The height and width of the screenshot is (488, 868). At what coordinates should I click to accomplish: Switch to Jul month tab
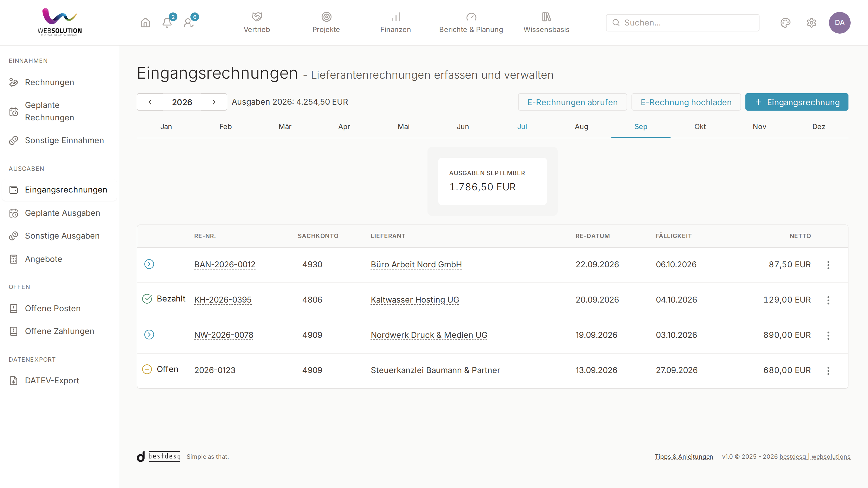(x=522, y=127)
